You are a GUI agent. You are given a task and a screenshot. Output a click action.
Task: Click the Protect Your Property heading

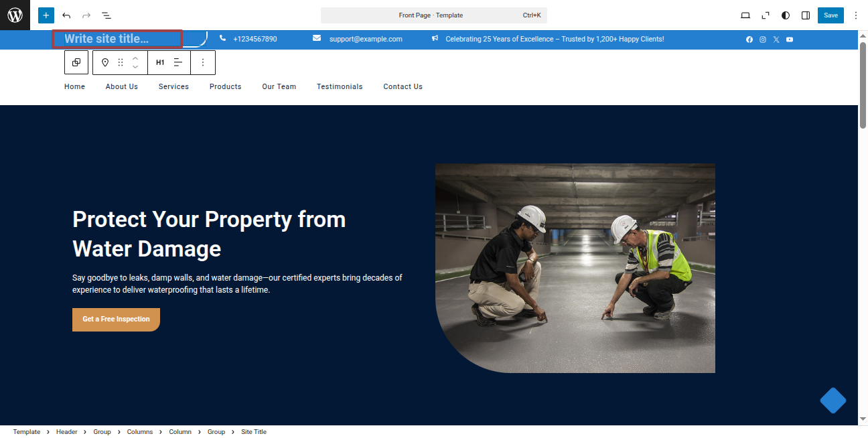(209, 234)
